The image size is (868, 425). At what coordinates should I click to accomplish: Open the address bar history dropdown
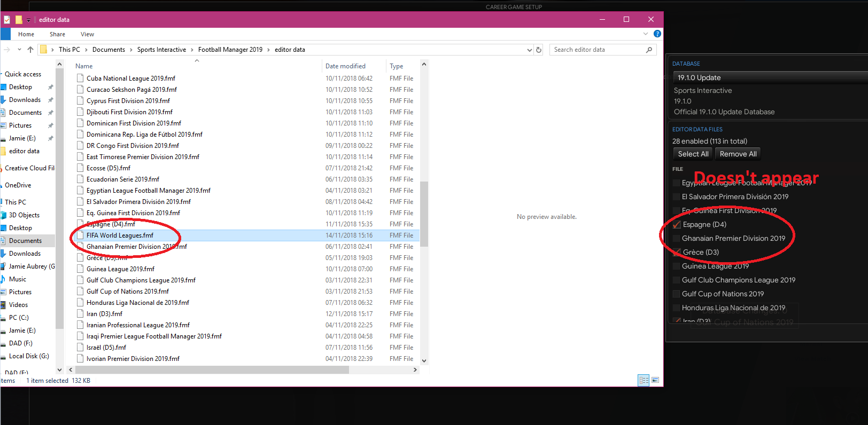pyautogui.click(x=530, y=50)
